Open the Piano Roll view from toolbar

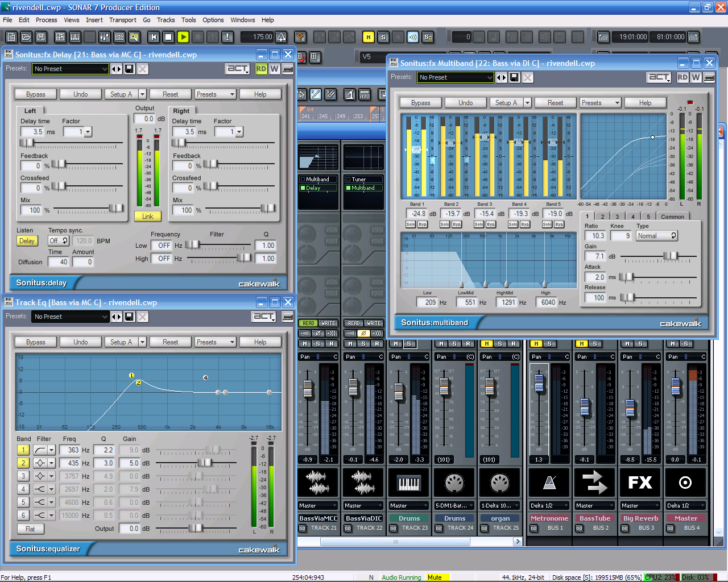pos(75,37)
